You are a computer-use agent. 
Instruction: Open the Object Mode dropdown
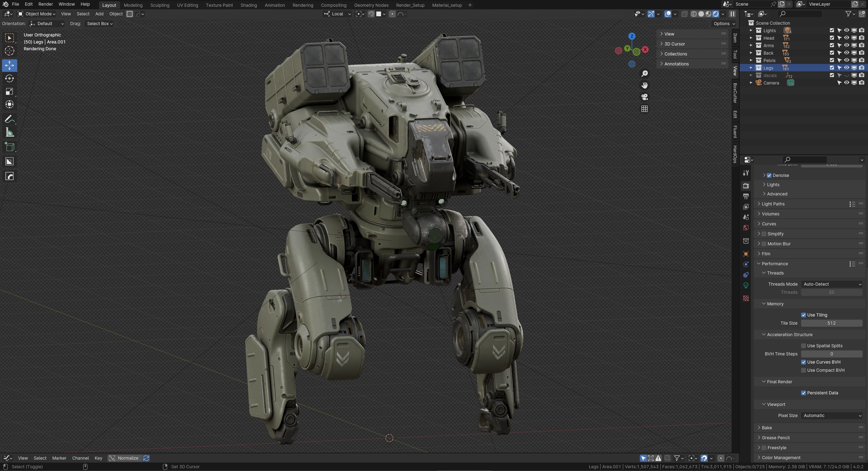pos(36,14)
